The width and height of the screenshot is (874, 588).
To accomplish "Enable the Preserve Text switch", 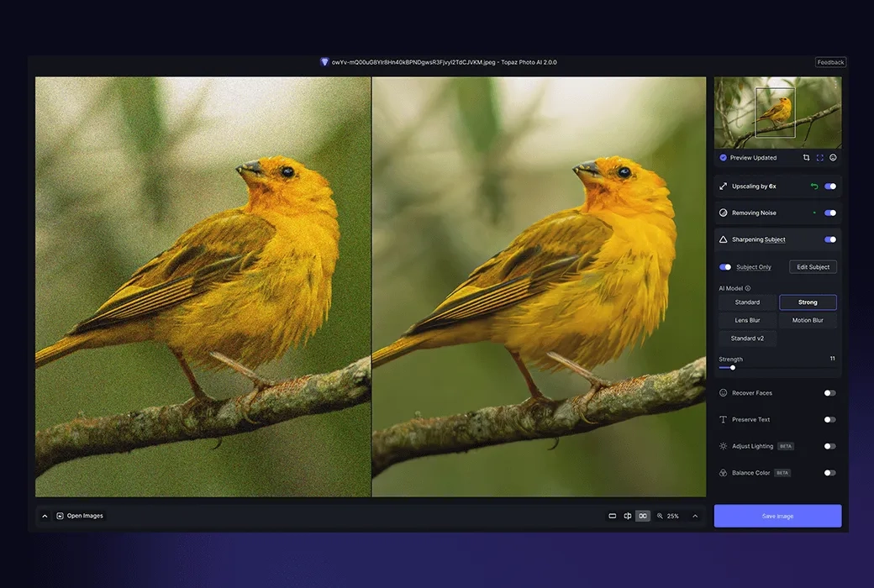I will [x=830, y=420].
